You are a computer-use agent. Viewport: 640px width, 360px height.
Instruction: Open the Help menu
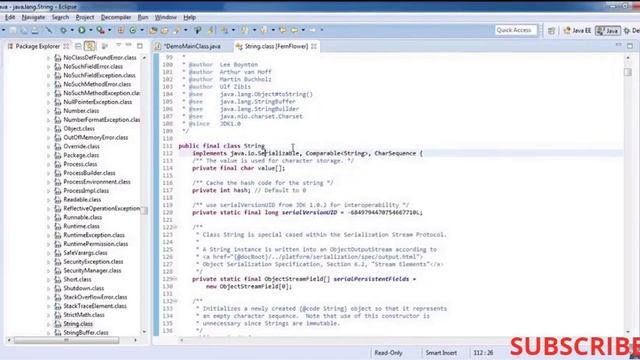click(x=189, y=17)
